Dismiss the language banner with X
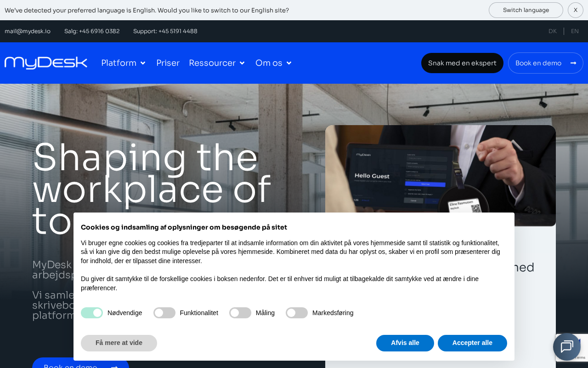Viewport: 588px width, 368px height. click(x=576, y=10)
